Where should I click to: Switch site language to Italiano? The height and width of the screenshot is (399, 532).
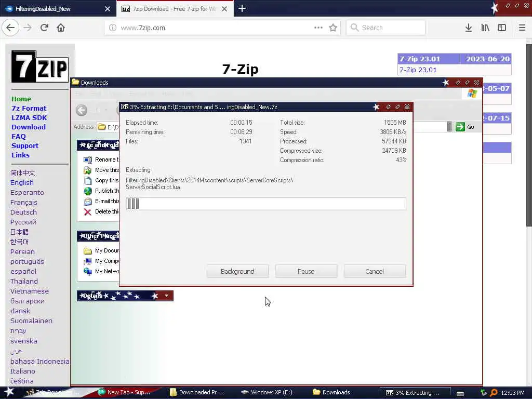point(22,371)
